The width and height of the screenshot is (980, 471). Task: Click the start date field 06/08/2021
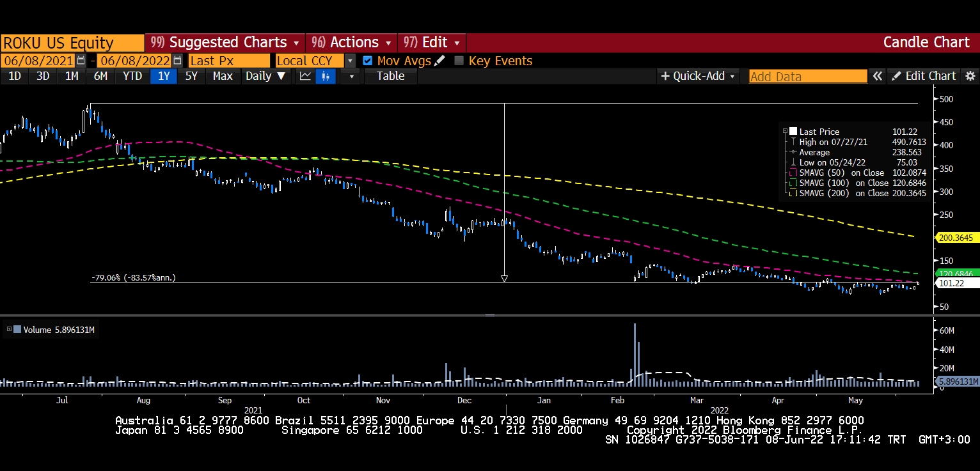pyautogui.click(x=38, y=61)
